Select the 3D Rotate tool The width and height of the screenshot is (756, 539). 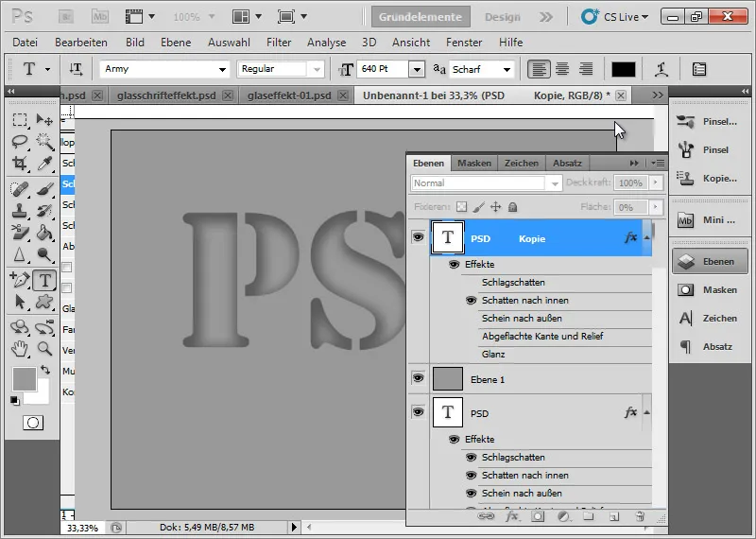pos(19,327)
